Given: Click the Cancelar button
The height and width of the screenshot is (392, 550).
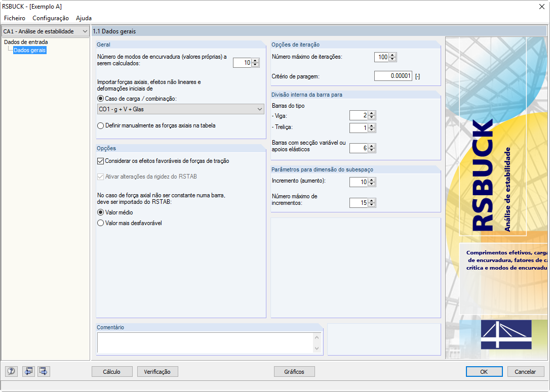Looking at the screenshot, I should click(526, 372).
